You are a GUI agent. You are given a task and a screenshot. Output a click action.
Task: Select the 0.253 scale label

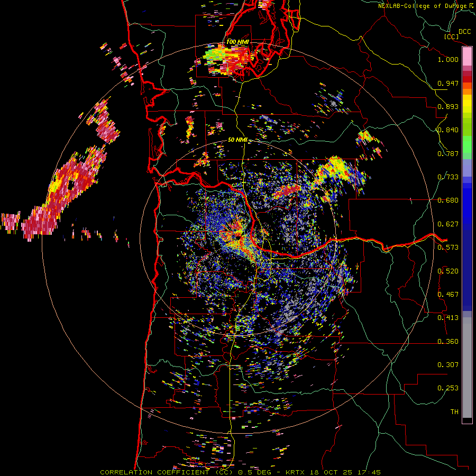point(448,388)
